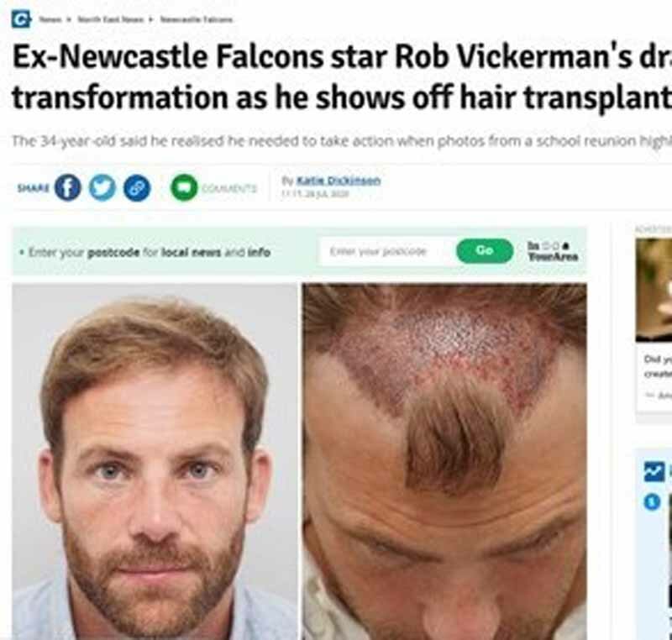Open comments via the green speech bubble icon
This screenshot has height=640, width=672.
[x=184, y=187]
